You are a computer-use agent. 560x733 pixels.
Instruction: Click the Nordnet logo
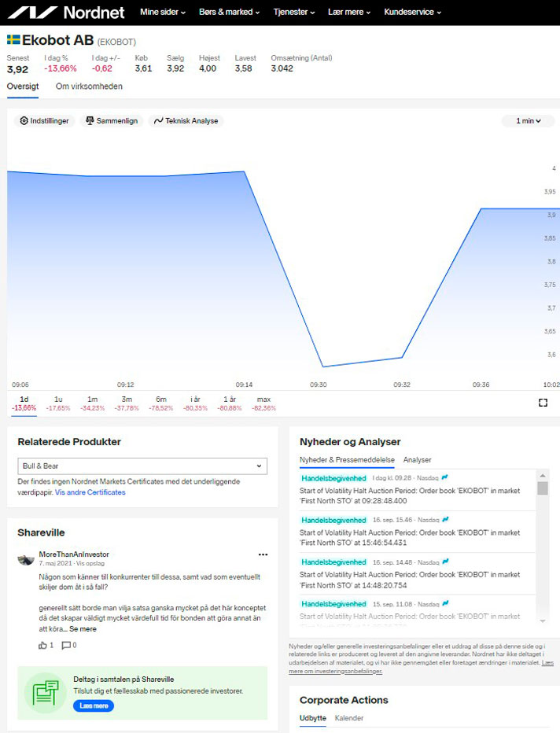click(x=66, y=12)
